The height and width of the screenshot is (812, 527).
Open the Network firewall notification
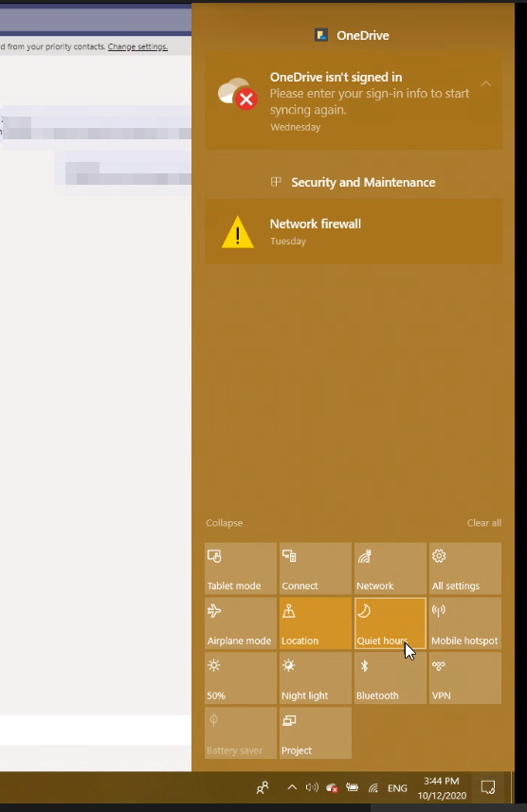point(354,231)
